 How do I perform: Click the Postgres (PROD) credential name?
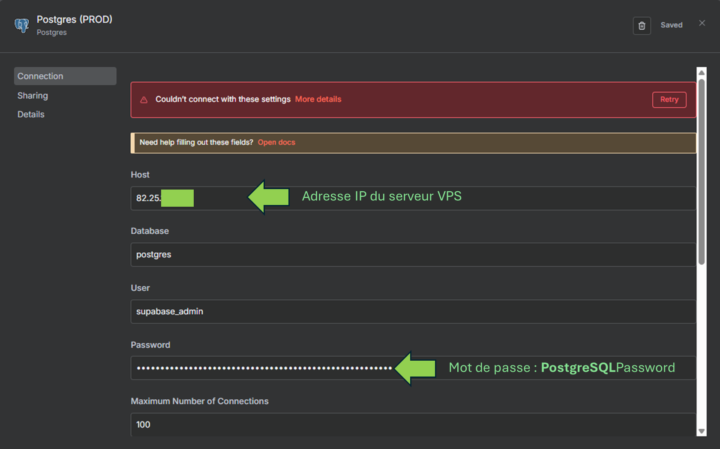tap(75, 19)
